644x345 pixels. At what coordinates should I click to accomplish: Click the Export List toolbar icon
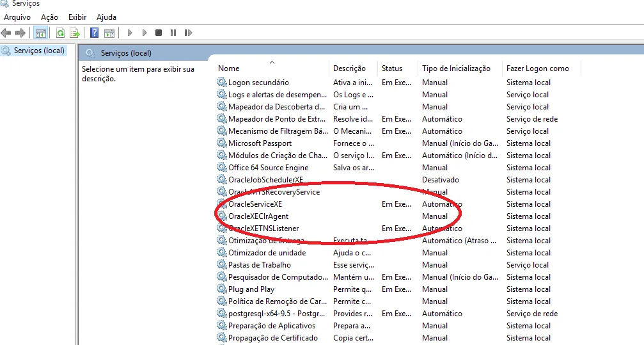(x=75, y=33)
